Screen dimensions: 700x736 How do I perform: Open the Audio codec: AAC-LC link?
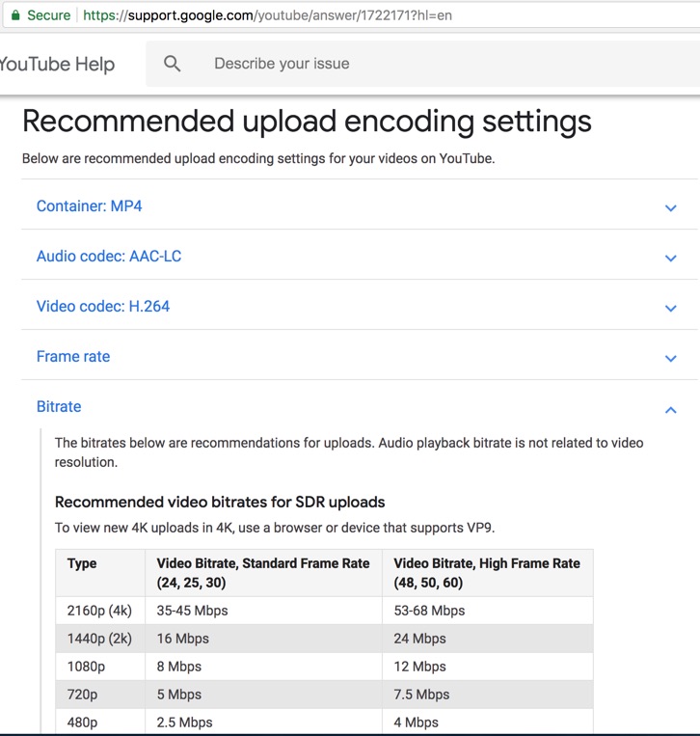(109, 257)
